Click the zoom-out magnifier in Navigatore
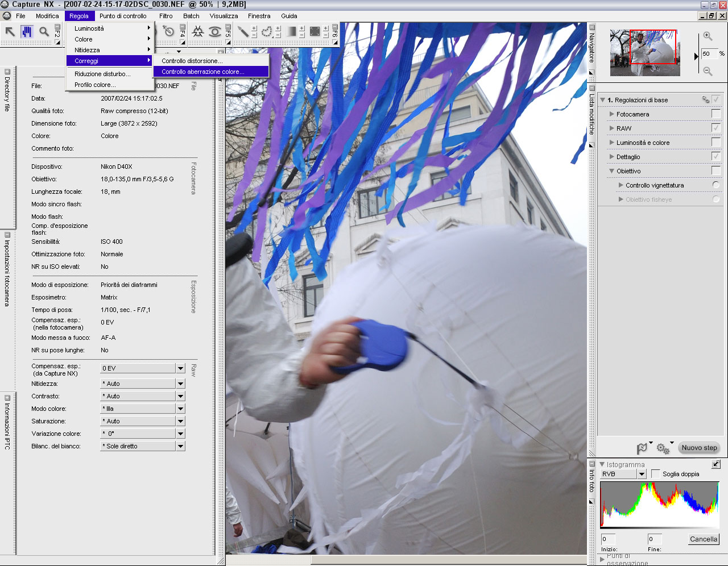This screenshot has width=728, height=566. pos(708,71)
